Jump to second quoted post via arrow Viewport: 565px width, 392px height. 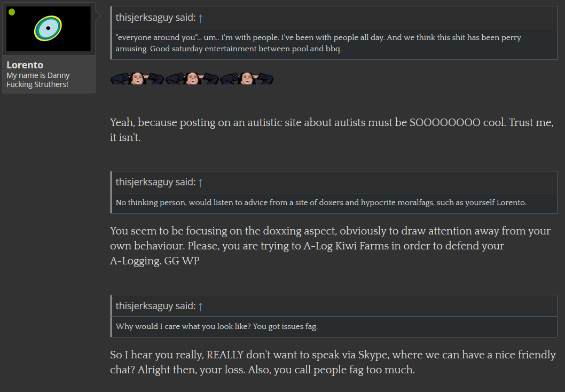pos(200,182)
